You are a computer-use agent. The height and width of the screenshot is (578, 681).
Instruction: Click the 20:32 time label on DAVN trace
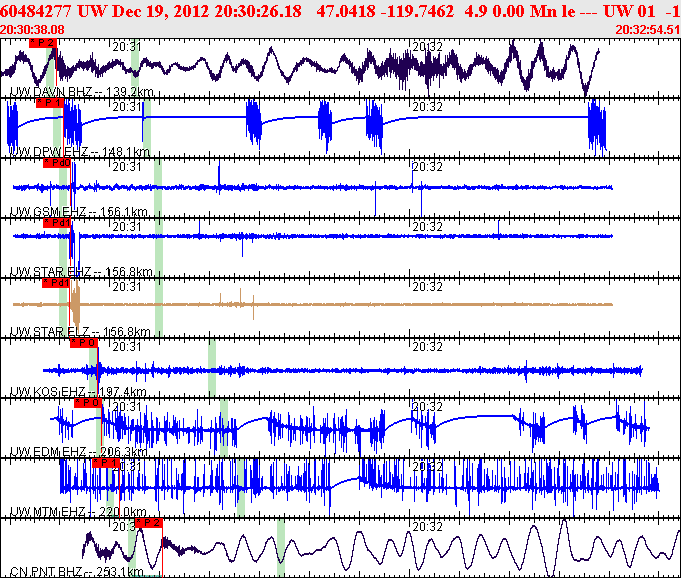pos(427,46)
